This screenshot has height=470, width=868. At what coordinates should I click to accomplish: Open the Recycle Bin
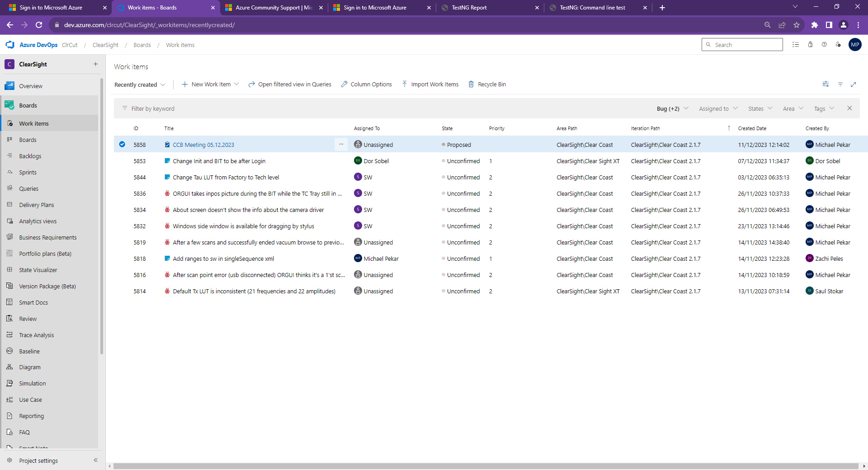click(x=487, y=85)
